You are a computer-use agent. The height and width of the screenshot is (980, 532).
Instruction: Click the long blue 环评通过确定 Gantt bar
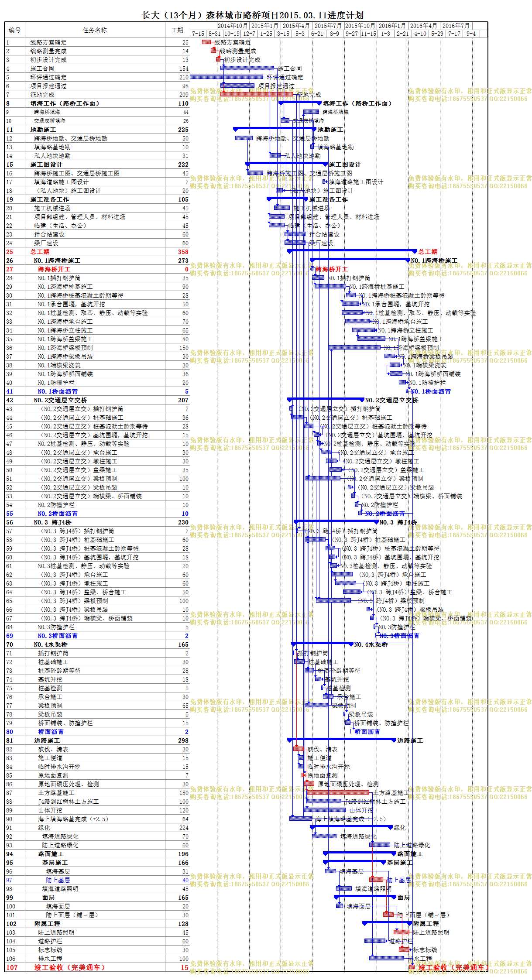(x=227, y=77)
